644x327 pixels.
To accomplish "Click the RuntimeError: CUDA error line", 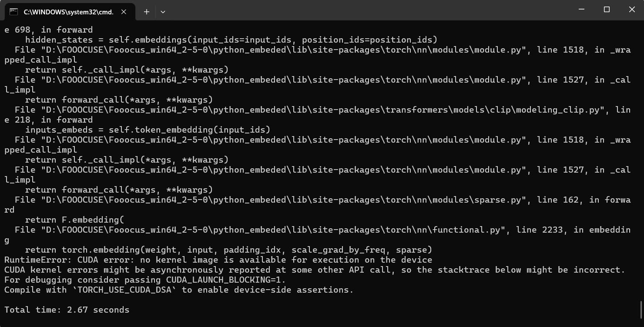I will [x=218, y=260].
